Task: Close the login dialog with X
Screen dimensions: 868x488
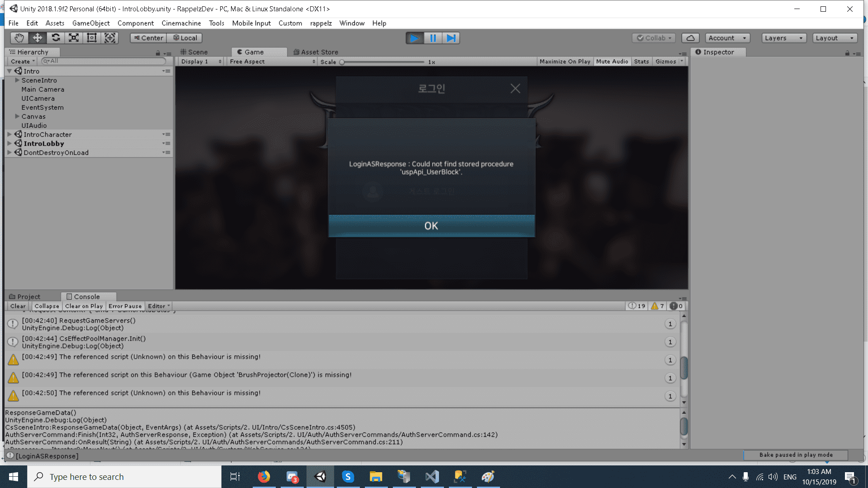Action: (515, 89)
